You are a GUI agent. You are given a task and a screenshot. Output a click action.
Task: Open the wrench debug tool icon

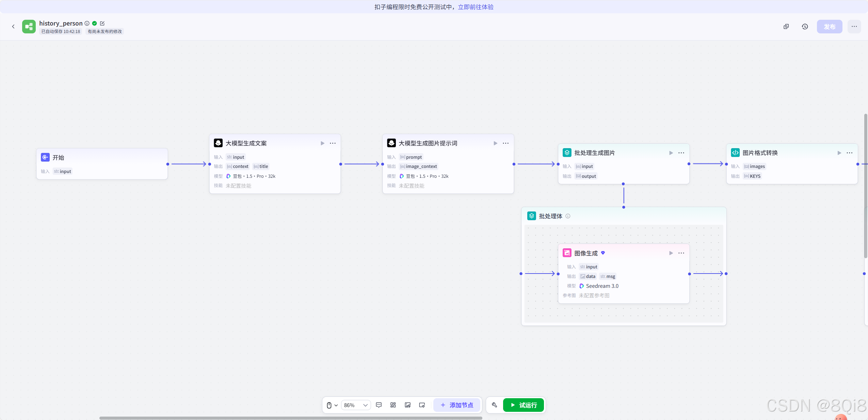pyautogui.click(x=494, y=405)
